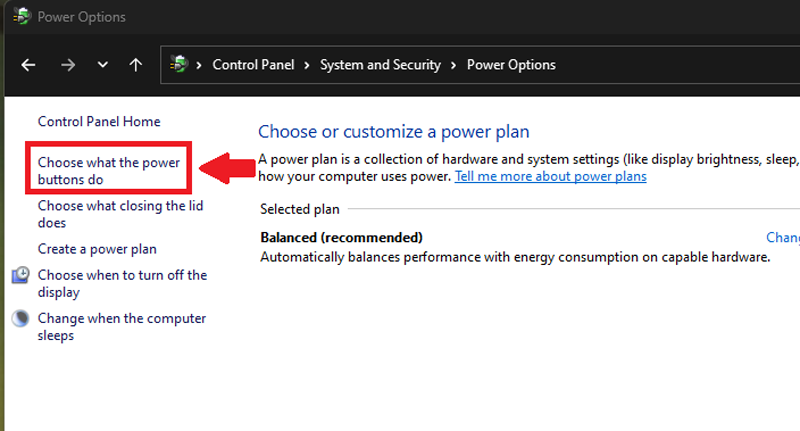Screen dimensions: 800x431
Task: Open Change when the computer sleeps
Action: (121, 327)
